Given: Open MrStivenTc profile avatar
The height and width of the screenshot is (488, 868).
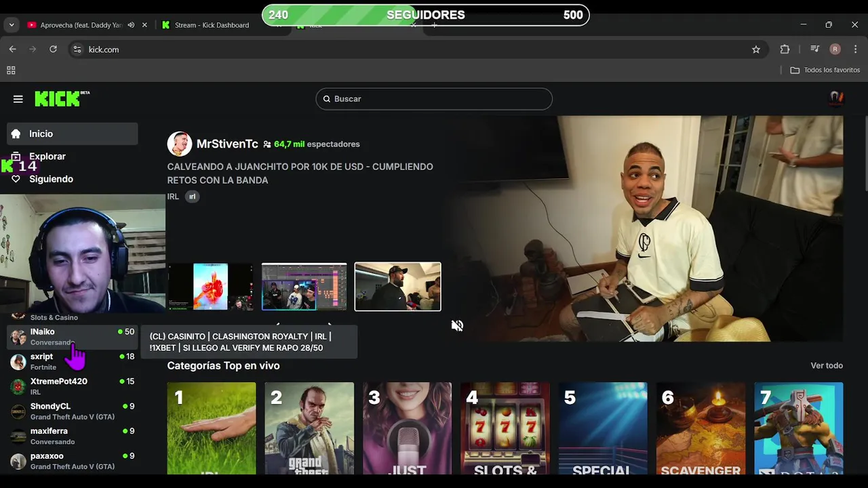Looking at the screenshot, I should coord(180,144).
